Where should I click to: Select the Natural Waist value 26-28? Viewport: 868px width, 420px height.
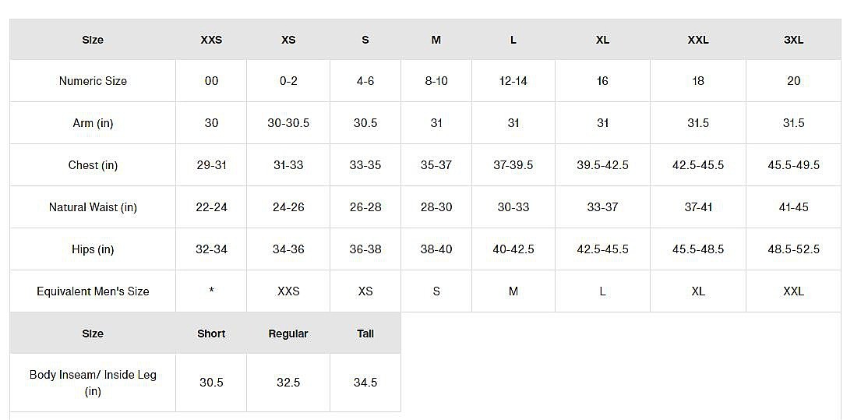point(365,207)
